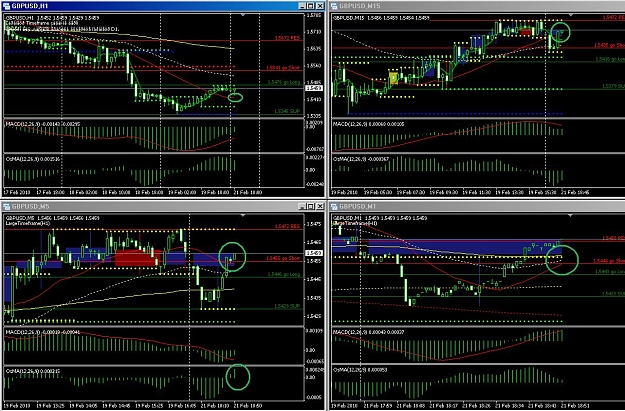The image size is (625, 411).
Task: Click the go Short label in M1 chart
Action: [609, 261]
